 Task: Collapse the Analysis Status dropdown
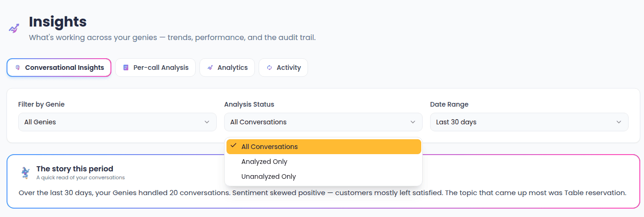click(323, 122)
